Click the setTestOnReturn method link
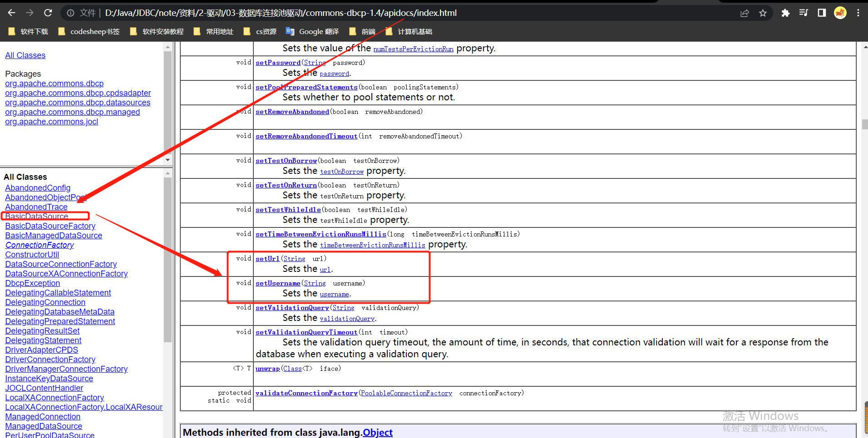 [x=286, y=185]
